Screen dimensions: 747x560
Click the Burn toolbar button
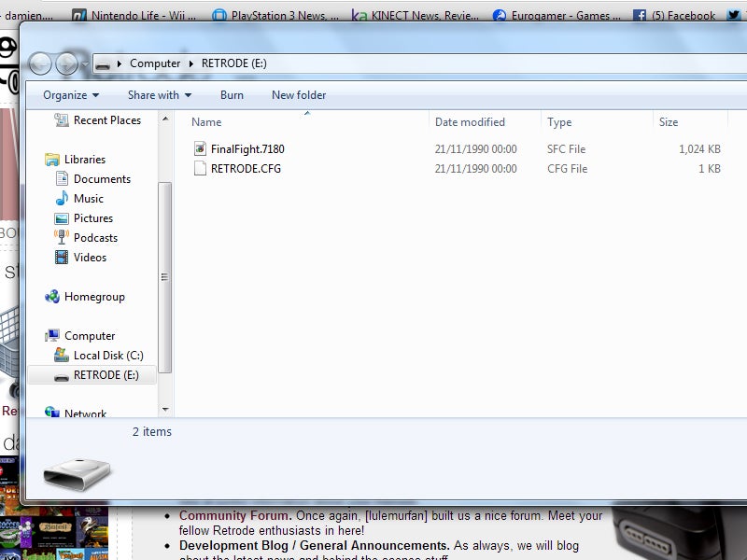pyautogui.click(x=232, y=95)
